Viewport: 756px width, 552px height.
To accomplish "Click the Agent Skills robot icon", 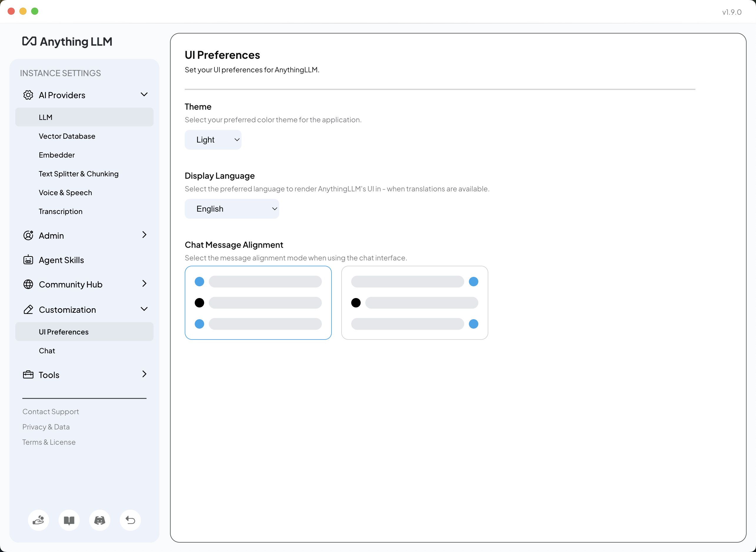I will coord(28,260).
